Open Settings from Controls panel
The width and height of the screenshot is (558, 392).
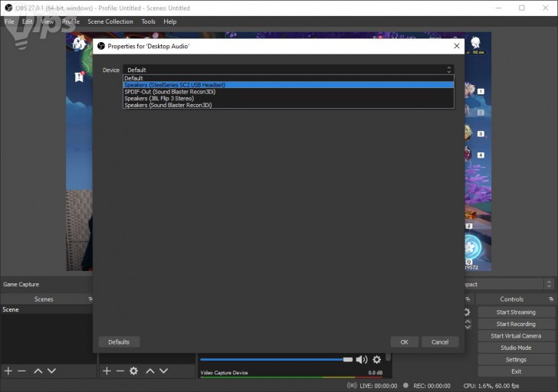[516, 360]
